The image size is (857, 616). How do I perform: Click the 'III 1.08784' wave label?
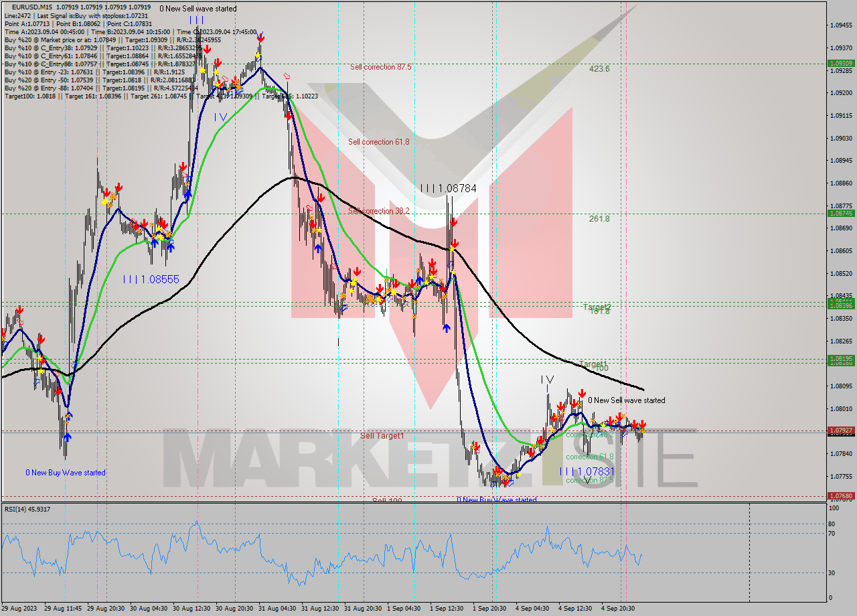click(448, 189)
